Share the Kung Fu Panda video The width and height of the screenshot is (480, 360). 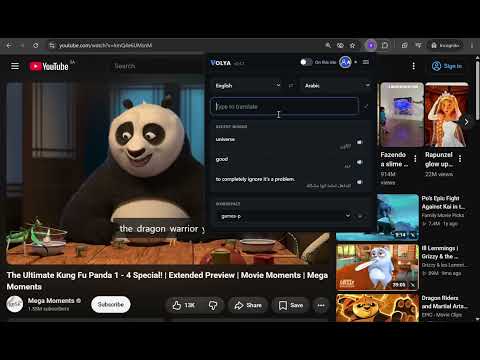[248, 305]
